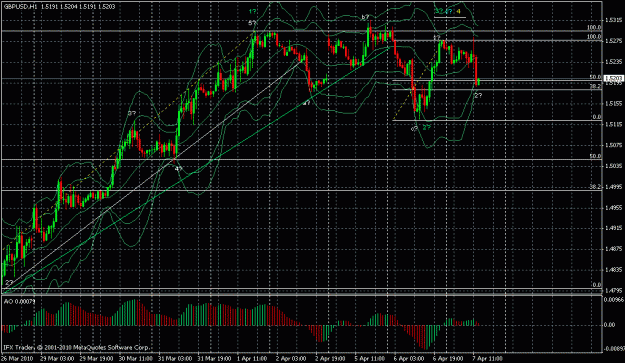Click the 0.00966 AO scale value

614,300
